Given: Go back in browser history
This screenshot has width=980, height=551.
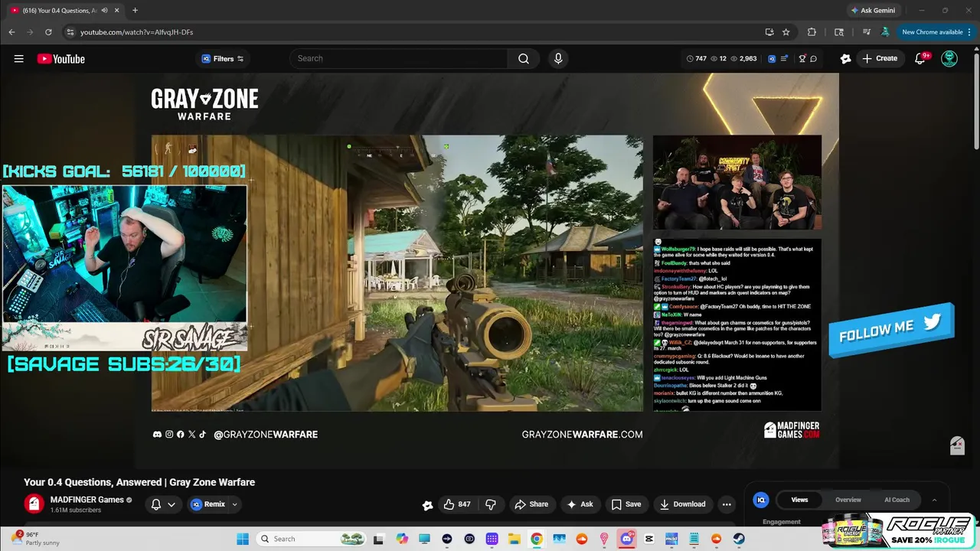Looking at the screenshot, I should pos(11,32).
